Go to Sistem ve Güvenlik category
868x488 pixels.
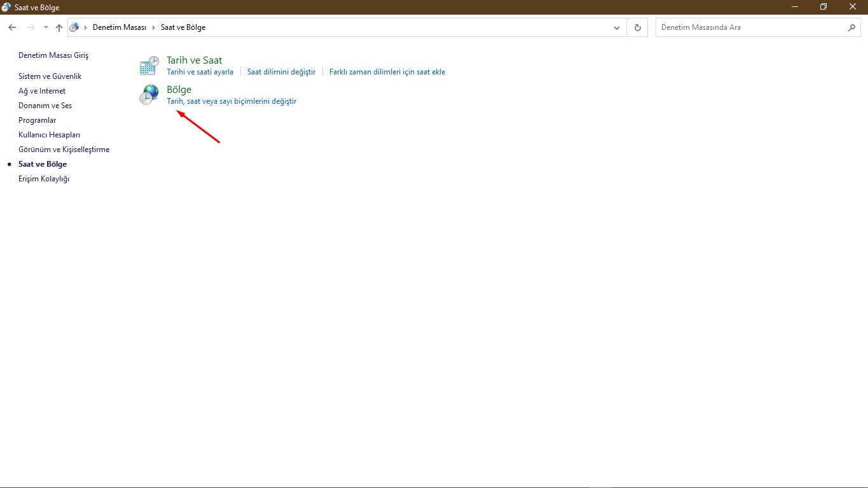pyautogui.click(x=50, y=76)
